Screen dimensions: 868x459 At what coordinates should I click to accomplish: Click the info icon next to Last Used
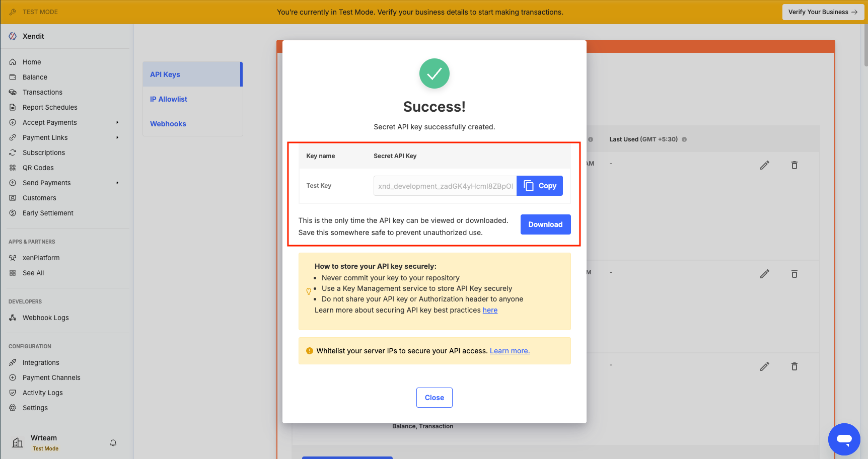(x=684, y=139)
